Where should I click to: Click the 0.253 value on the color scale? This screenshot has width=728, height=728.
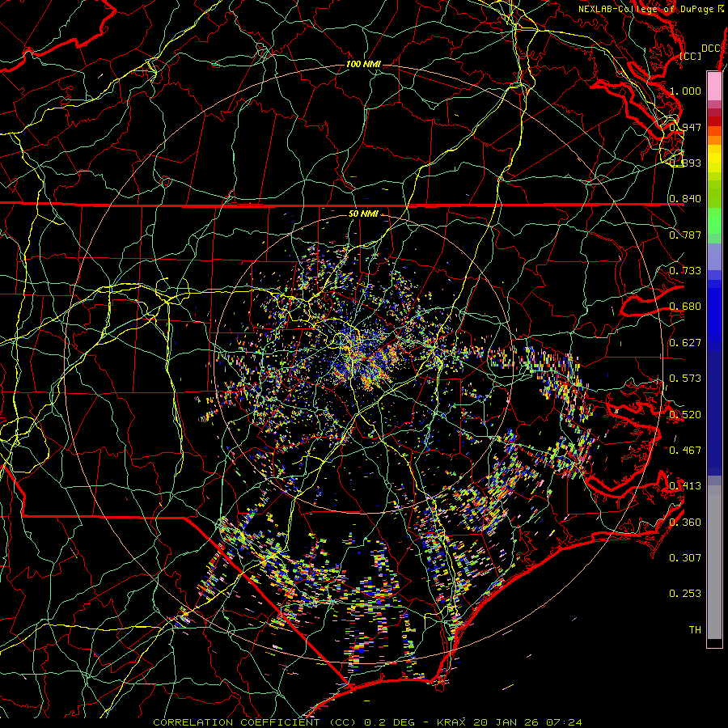pos(685,594)
